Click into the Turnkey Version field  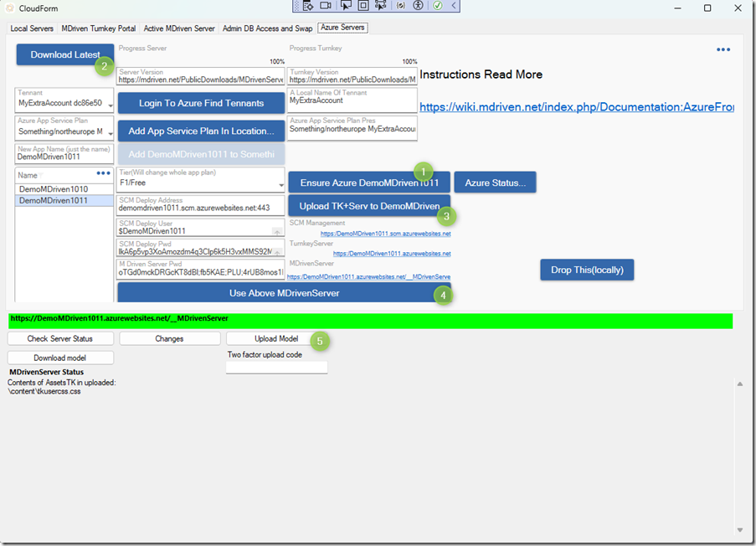352,77
